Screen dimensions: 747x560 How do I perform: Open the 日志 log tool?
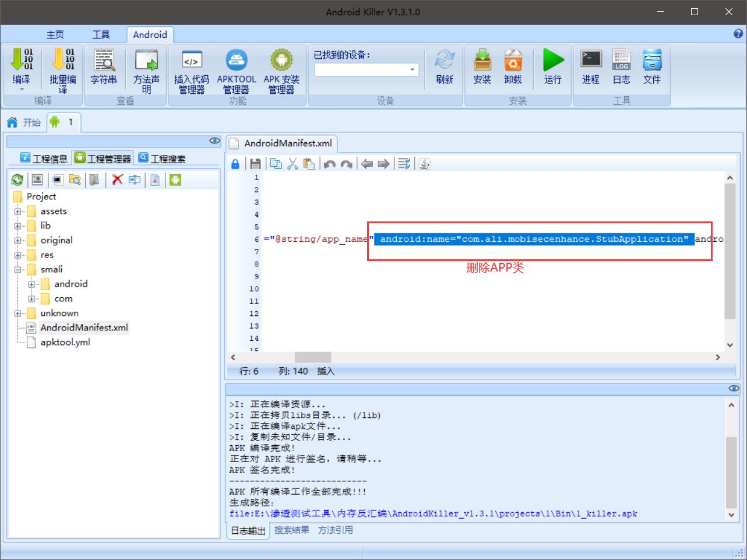622,67
